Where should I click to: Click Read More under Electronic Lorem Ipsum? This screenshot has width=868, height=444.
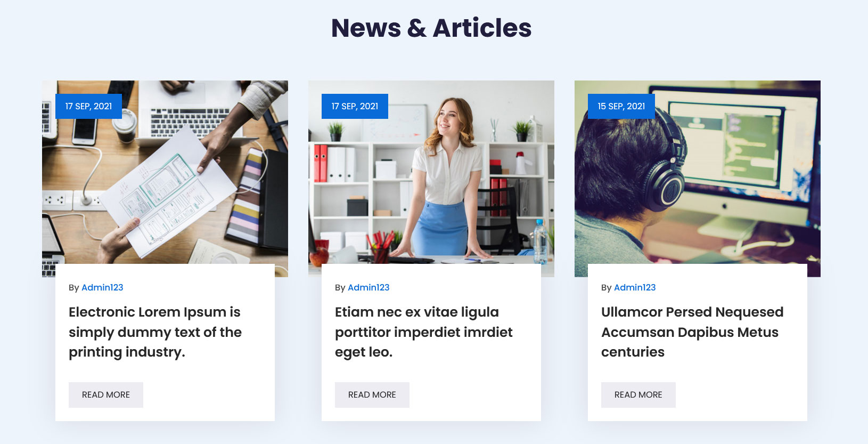click(x=106, y=395)
